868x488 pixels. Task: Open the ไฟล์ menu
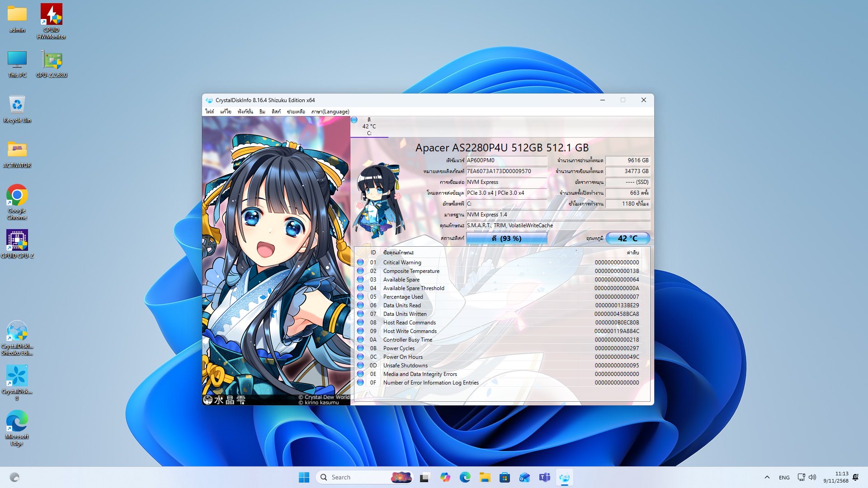209,112
